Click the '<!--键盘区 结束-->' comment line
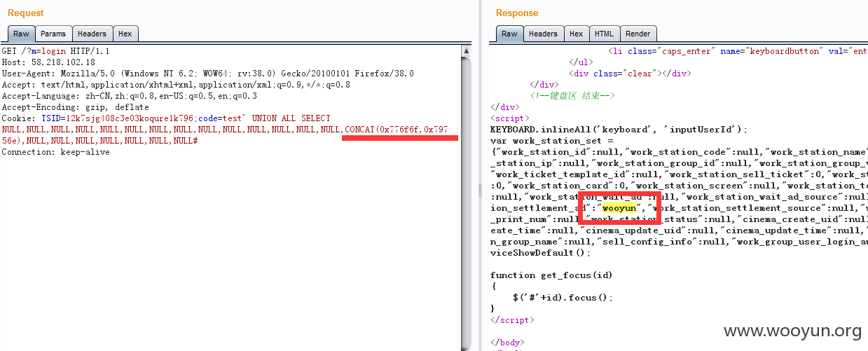 pyautogui.click(x=573, y=96)
